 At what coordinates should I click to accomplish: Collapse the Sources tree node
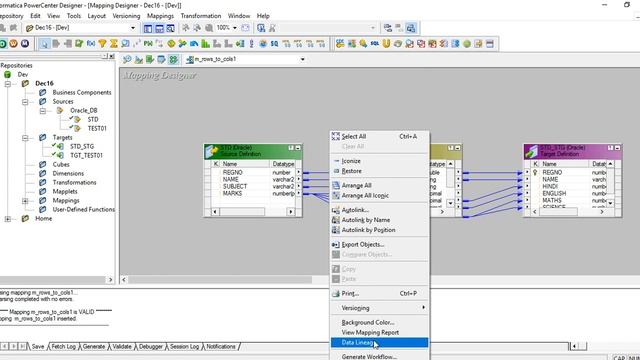[x=25, y=102]
